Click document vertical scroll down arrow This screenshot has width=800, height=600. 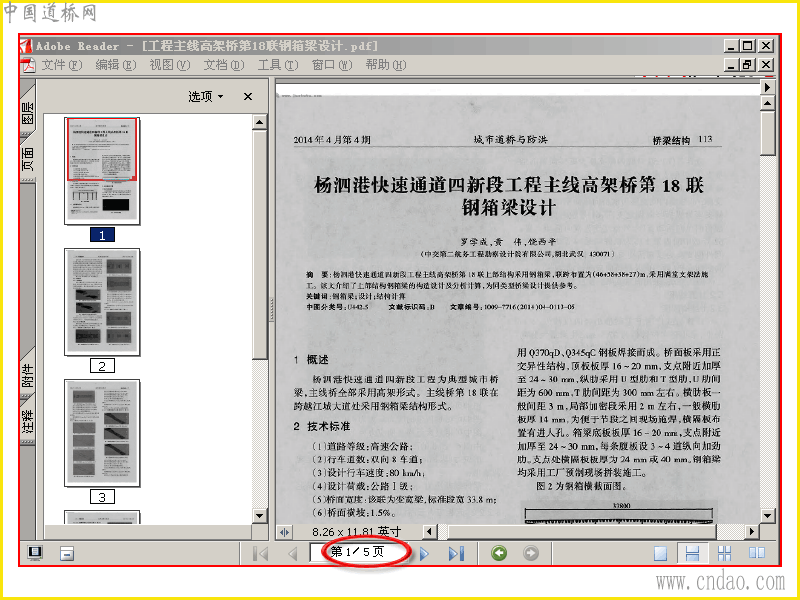click(767, 515)
